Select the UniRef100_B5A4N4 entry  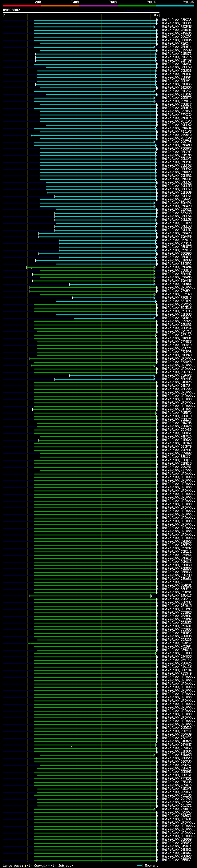coord(177,267)
